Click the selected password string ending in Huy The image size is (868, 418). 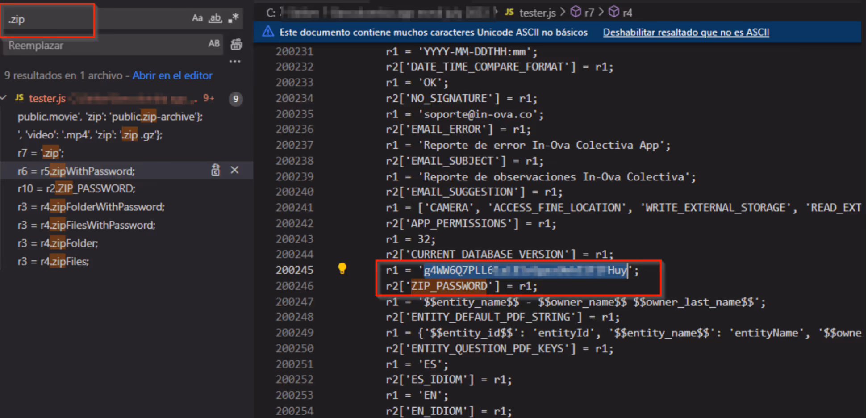click(526, 270)
